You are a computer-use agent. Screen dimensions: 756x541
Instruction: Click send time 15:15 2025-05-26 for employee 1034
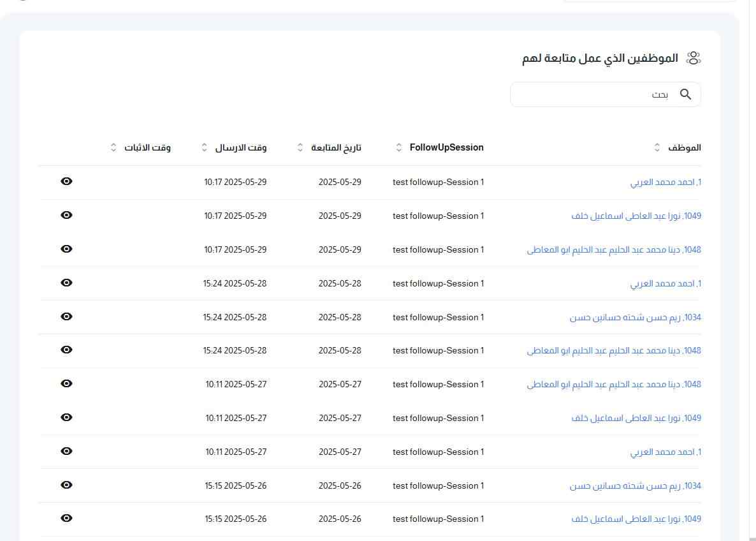coord(236,486)
